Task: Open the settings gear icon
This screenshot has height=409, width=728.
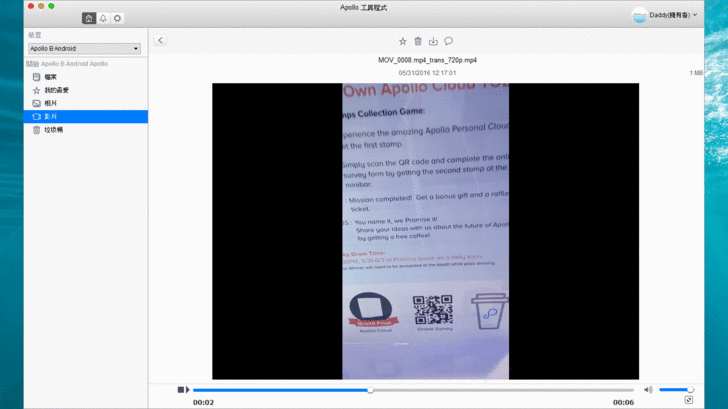Action: pyautogui.click(x=117, y=18)
